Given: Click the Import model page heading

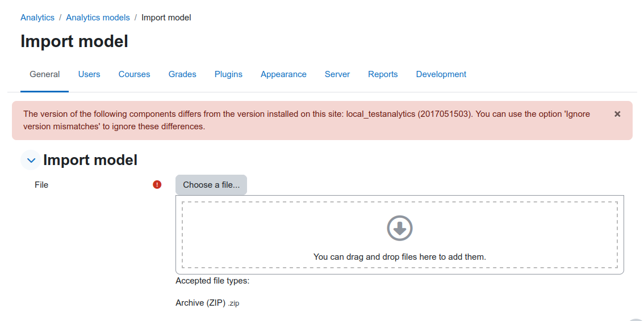Looking at the screenshot, I should pyautogui.click(x=74, y=41).
